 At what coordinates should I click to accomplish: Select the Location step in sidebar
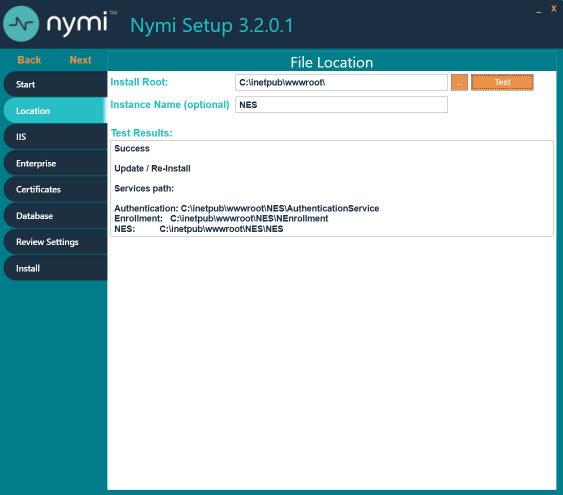click(55, 111)
